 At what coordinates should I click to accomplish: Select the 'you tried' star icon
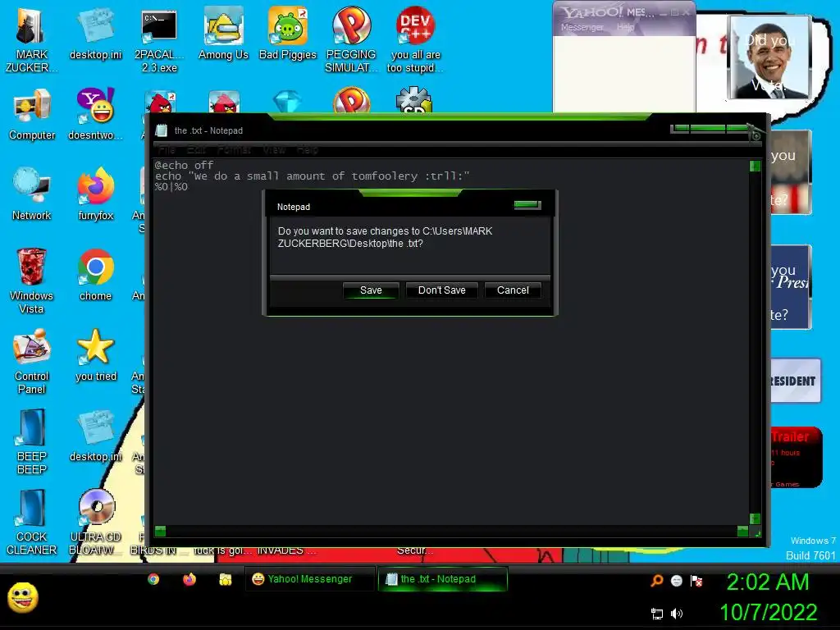pyautogui.click(x=95, y=355)
